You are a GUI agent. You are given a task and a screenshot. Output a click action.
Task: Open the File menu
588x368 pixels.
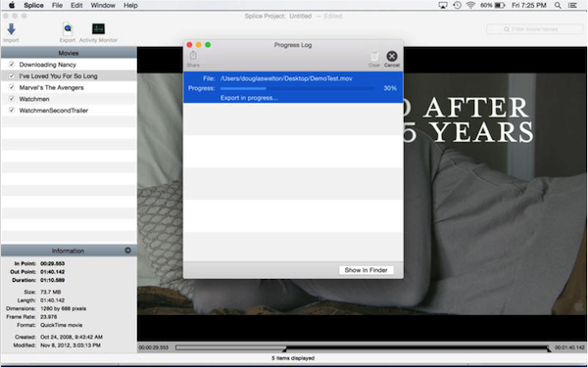coord(57,5)
